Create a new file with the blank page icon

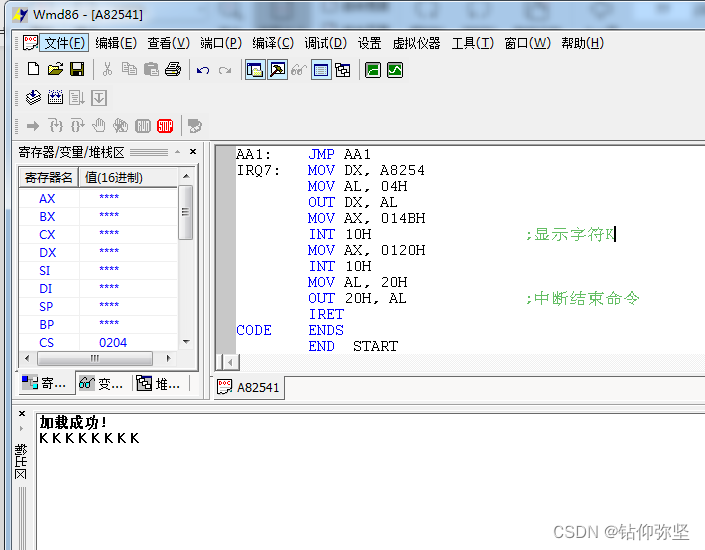33,70
